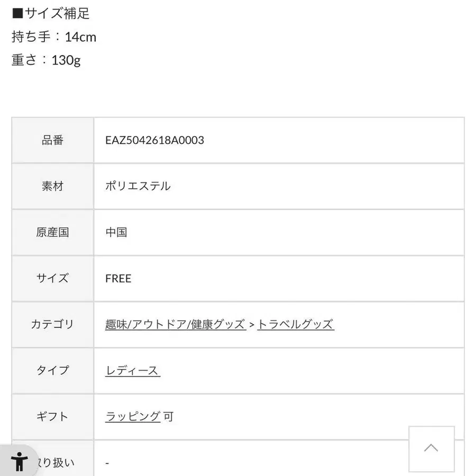Select the レディース type link
The height and width of the screenshot is (476, 476).
(x=132, y=370)
